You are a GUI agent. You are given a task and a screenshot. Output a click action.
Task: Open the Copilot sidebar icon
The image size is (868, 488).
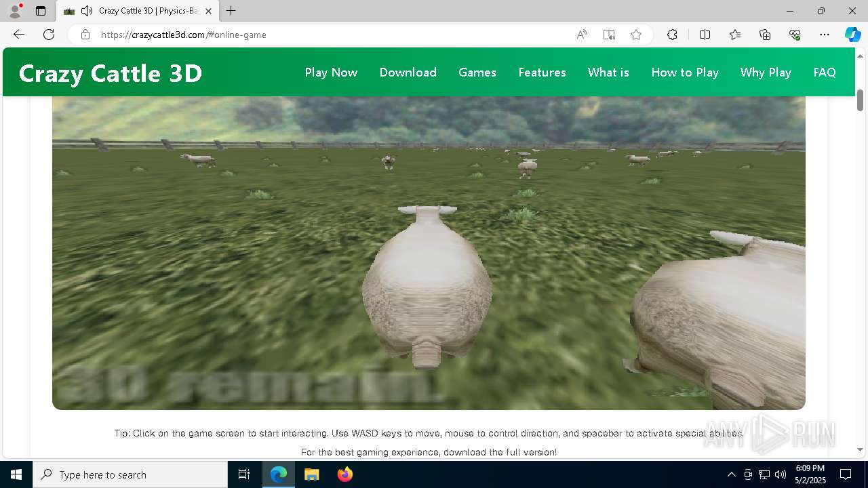[x=853, y=35]
